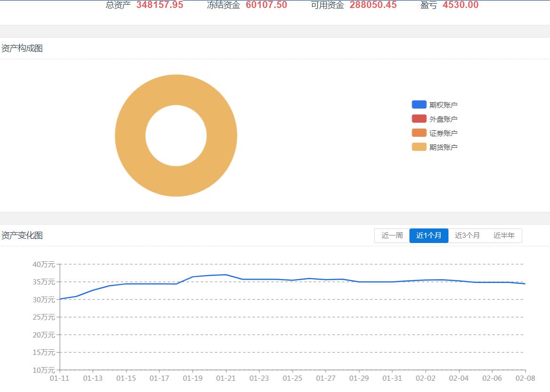
Task: Toggle the yellow 期货账户 legend swatch
Action: click(x=419, y=147)
